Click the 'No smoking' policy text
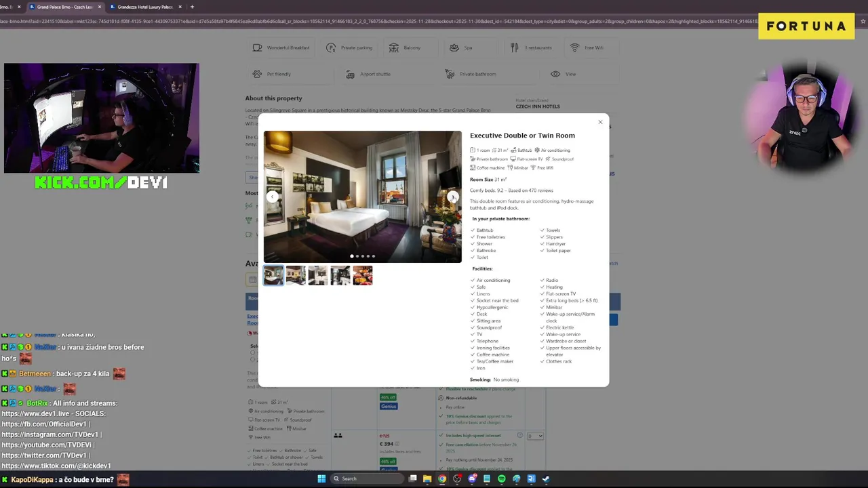Viewport: 868px width, 488px height. click(506, 380)
